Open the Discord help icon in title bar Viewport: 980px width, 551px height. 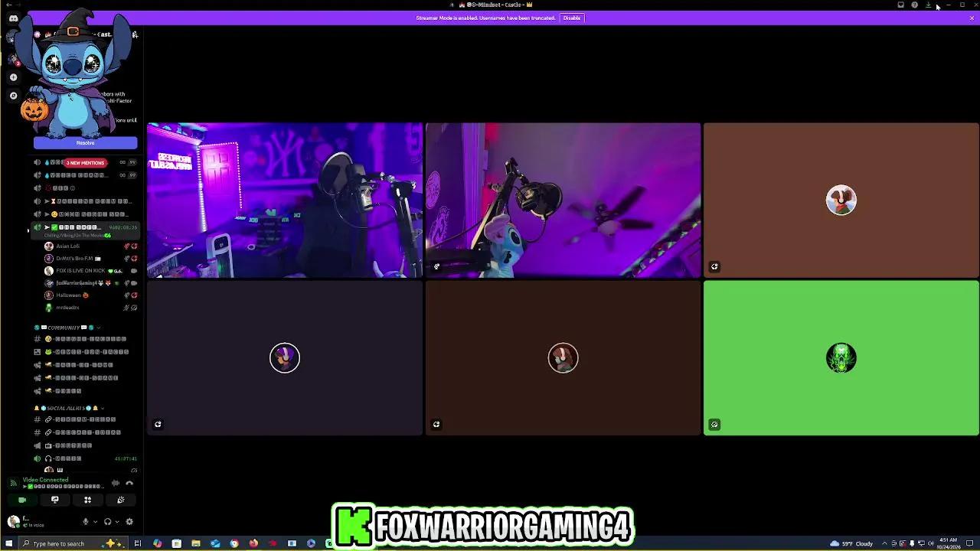pos(914,5)
